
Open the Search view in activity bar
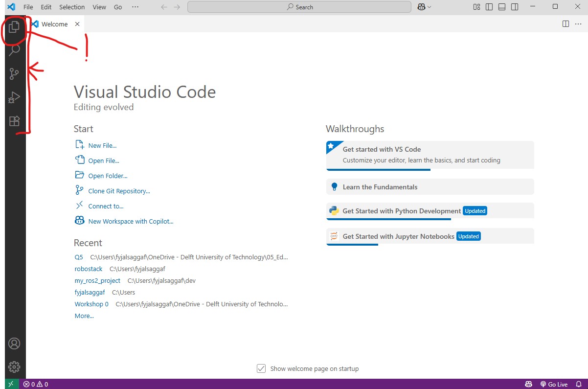[14, 50]
